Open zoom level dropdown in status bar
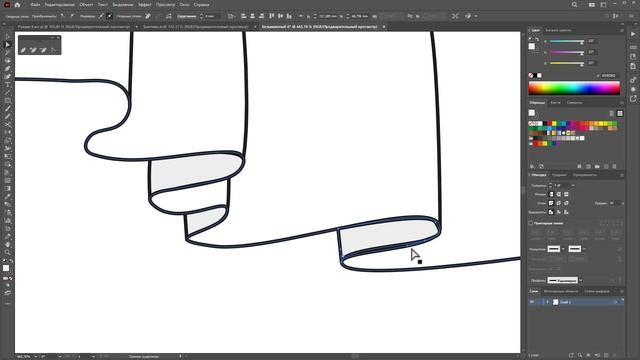 point(36,356)
